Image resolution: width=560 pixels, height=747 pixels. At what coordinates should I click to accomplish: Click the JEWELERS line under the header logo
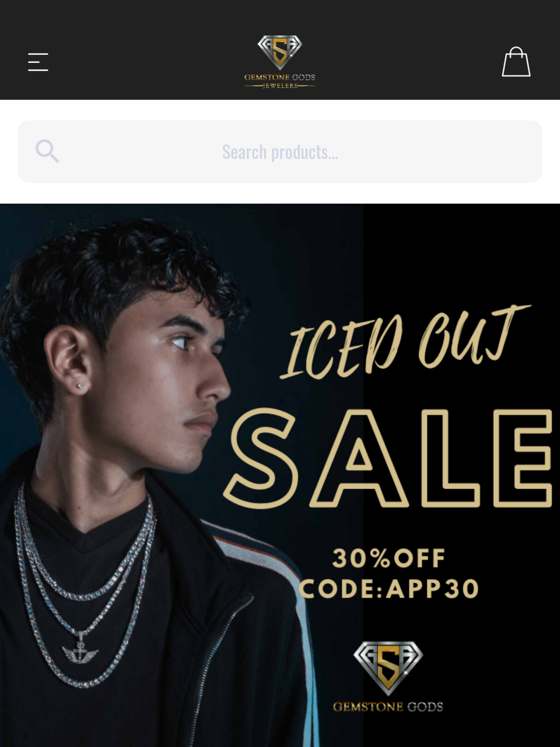[280, 86]
